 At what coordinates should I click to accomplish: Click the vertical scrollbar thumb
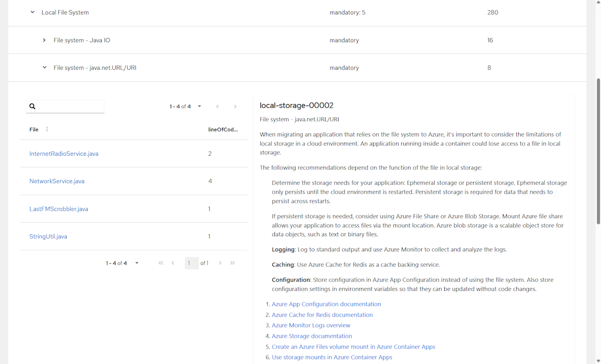point(597,151)
